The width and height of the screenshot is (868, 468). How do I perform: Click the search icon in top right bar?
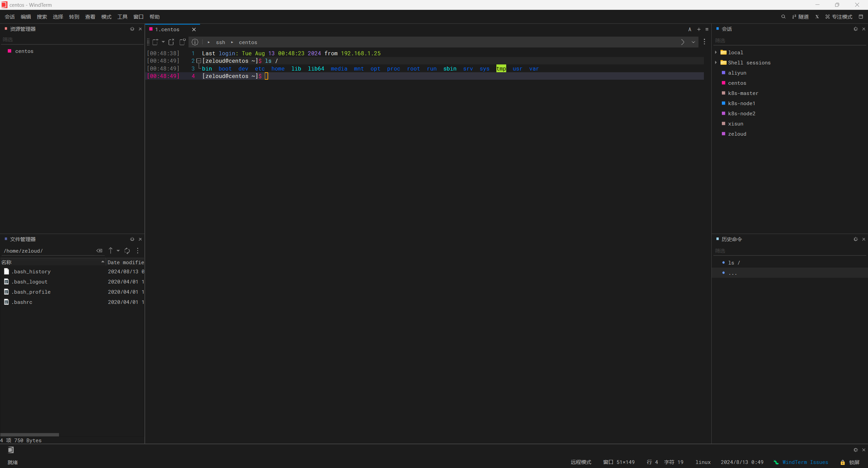point(783,17)
